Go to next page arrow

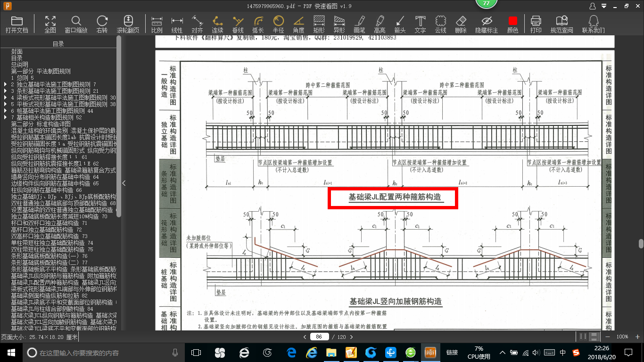click(x=352, y=337)
